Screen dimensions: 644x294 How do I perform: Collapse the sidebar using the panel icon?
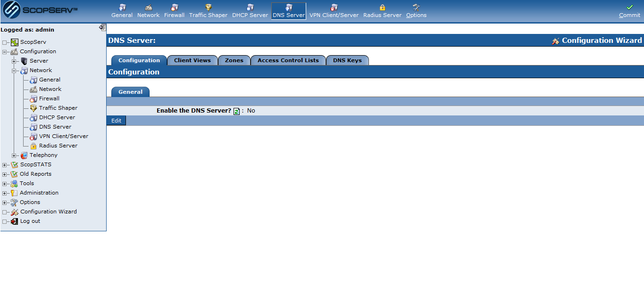click(x=102, y=27)
